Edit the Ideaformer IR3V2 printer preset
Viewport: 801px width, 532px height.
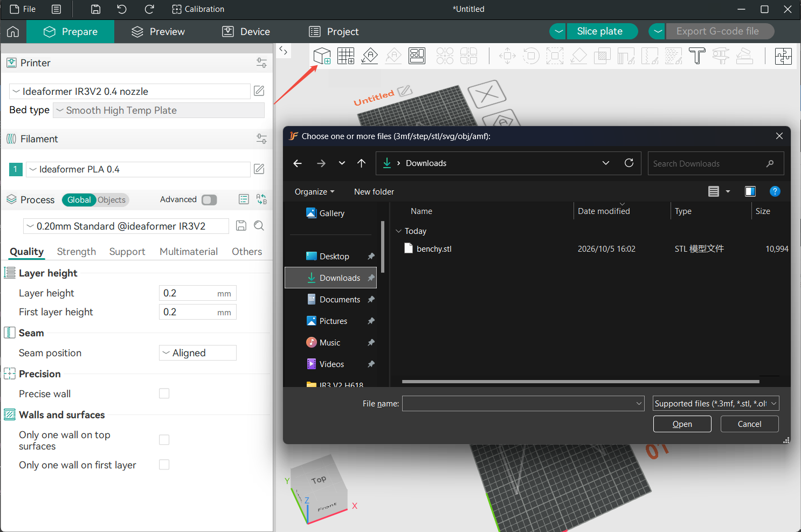(x=259, y=91)
